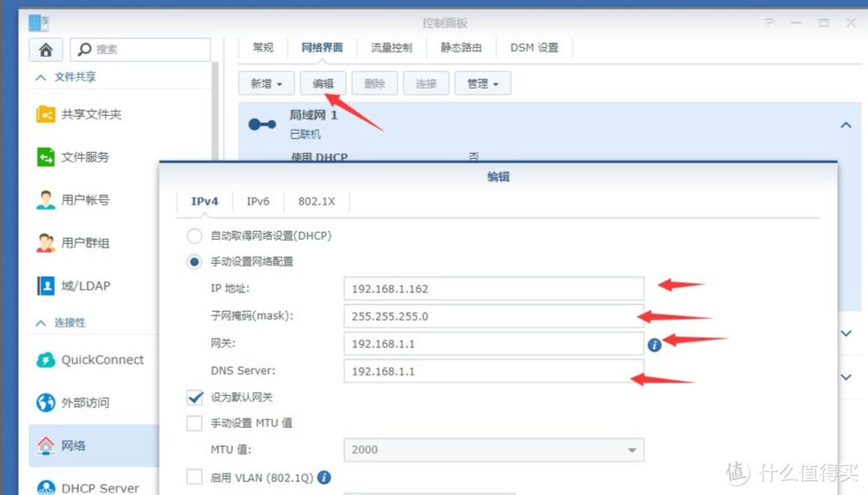The height and width of the screenshot is (495, 868).
Task: Open 用户帐号 settings from the sidebar
Action: point(46,199)
